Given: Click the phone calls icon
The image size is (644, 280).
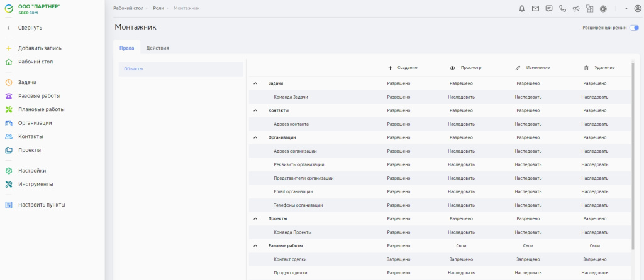Looking at the screenshot, I should pos(562,8).
